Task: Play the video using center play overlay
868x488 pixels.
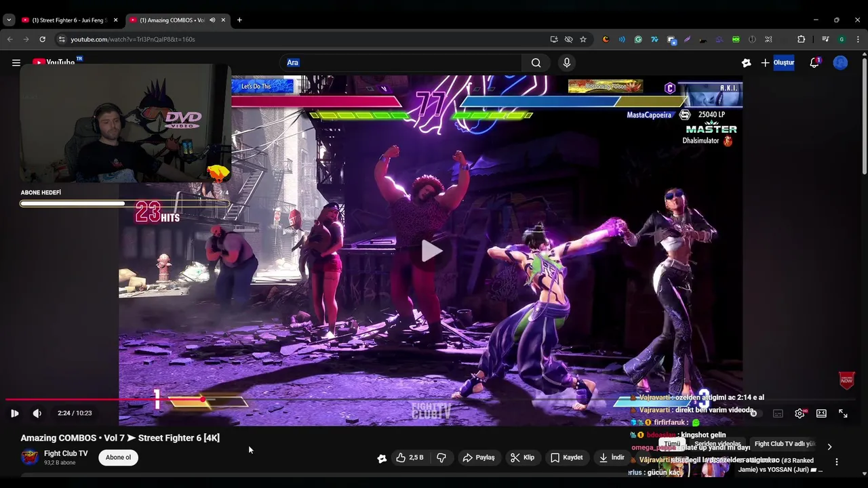Action: 431,251
